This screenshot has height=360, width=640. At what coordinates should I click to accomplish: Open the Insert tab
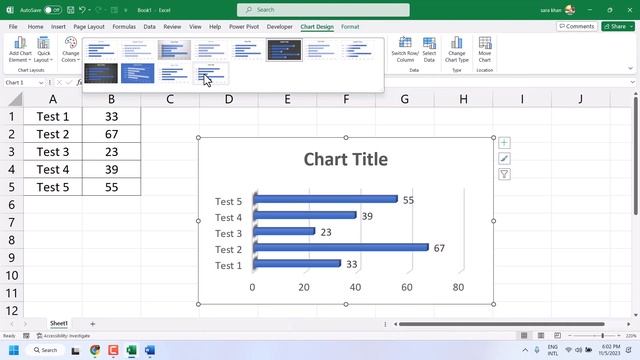(58, 27)
